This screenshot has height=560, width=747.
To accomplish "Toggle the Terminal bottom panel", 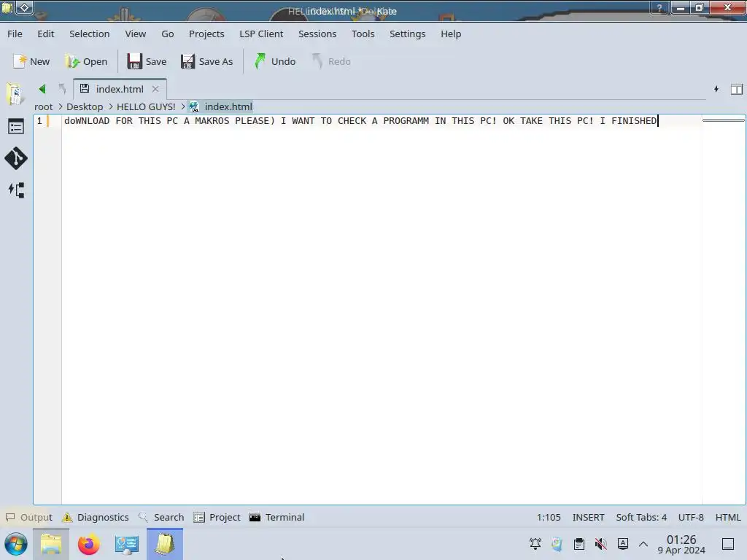I will 276,517.
